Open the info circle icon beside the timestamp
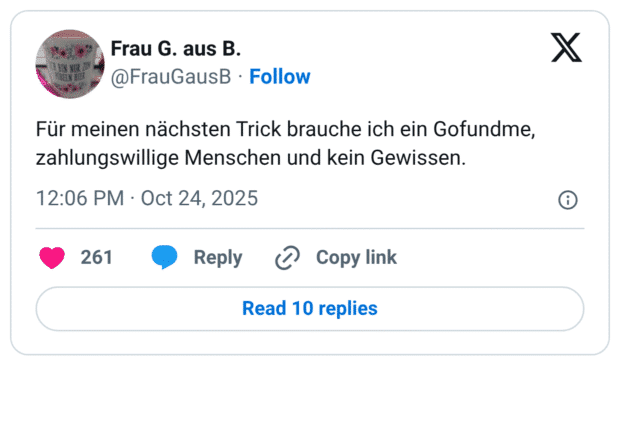 567,200
